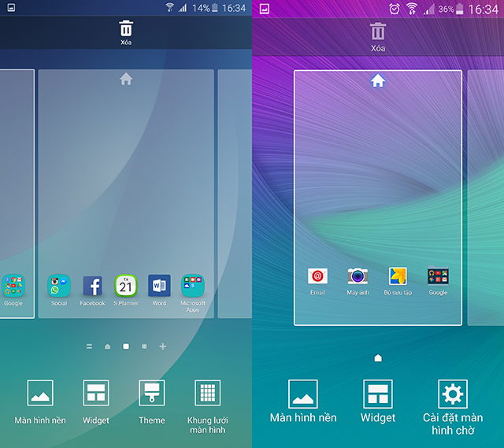Open Widget option on left phone
The height and width of the screenshot is (448, 504).
click(x=96, y=402)
